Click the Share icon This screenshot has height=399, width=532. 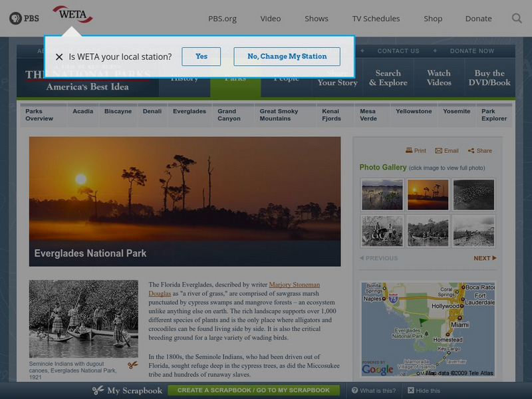coord(471,151)
